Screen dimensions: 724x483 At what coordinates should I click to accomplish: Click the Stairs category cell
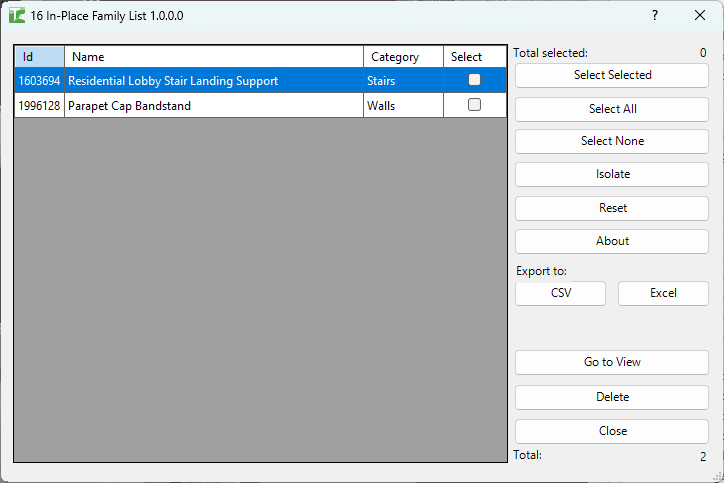(404, 80)
